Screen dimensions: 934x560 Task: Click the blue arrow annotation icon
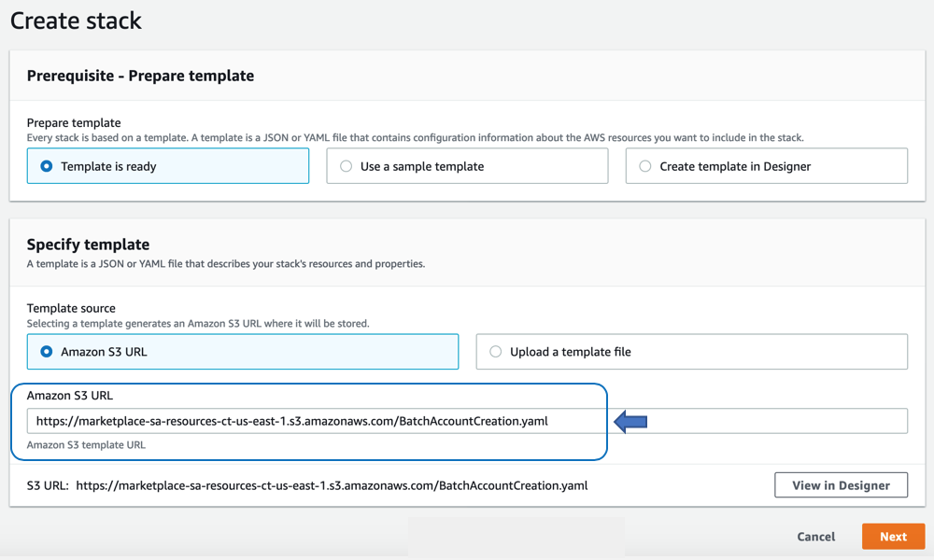coord(630,421)
